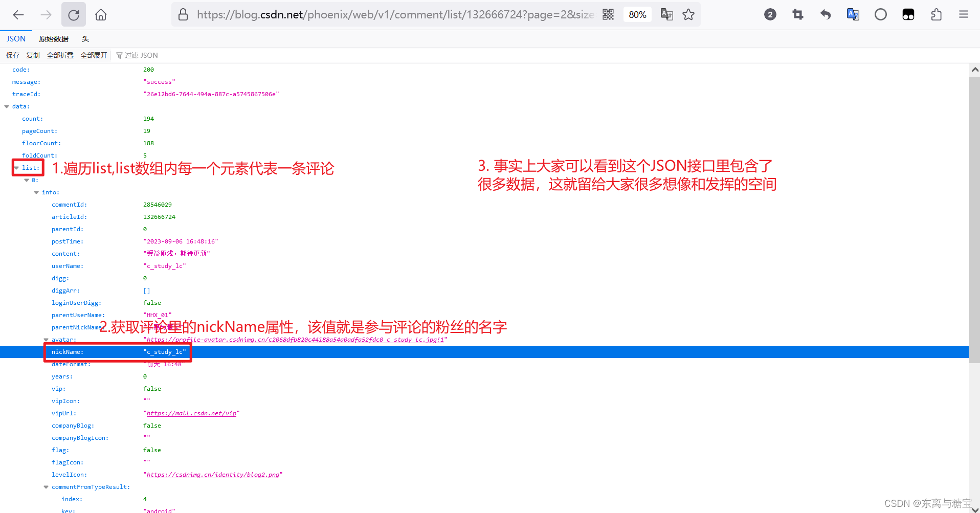Select the pageCount row

tap(484, 131)
